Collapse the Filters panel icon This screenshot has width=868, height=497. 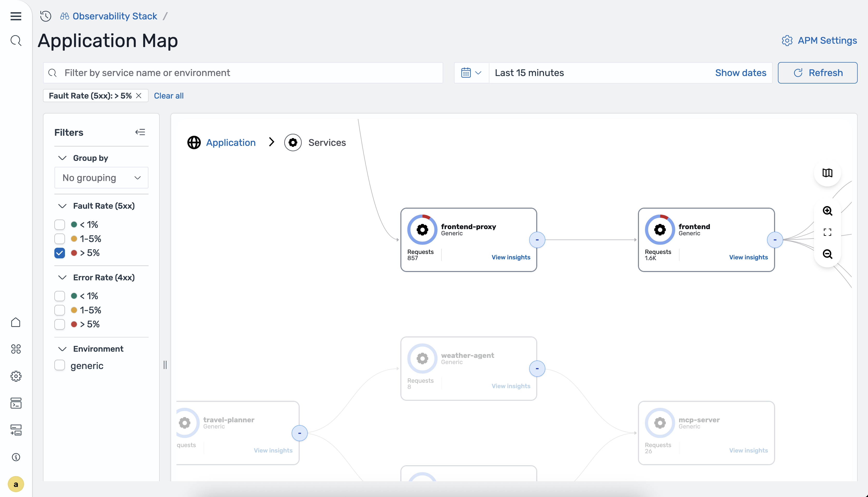coord(140,132)
